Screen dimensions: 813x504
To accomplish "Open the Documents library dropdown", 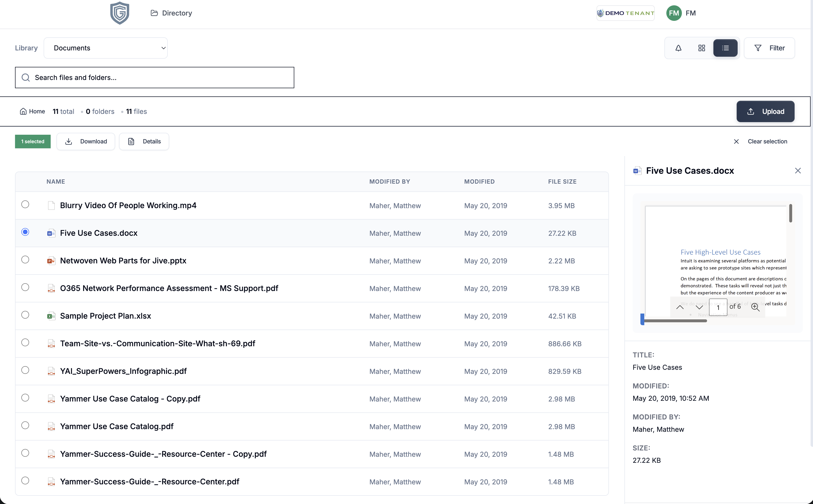I will tap(106, 48).
